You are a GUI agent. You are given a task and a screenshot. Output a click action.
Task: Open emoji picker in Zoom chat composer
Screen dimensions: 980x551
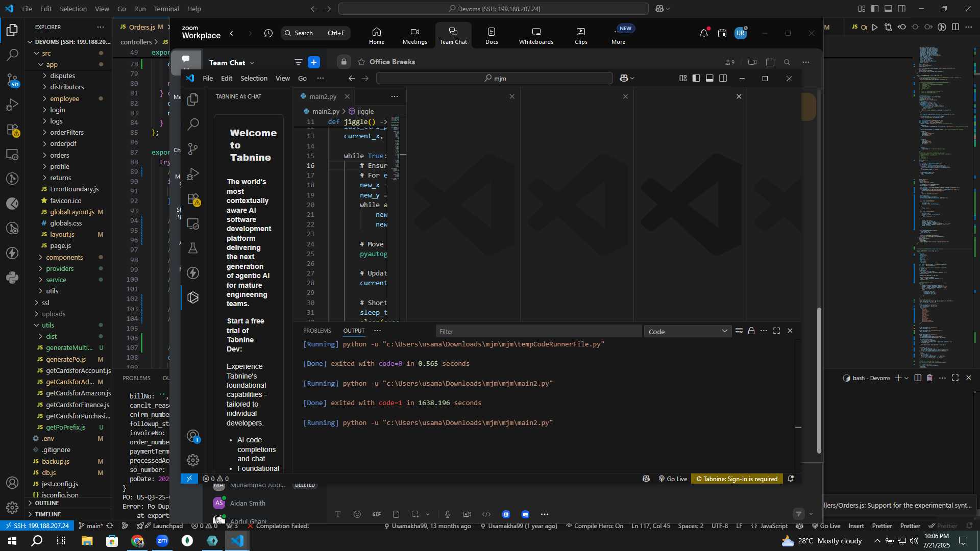[357, 514]
